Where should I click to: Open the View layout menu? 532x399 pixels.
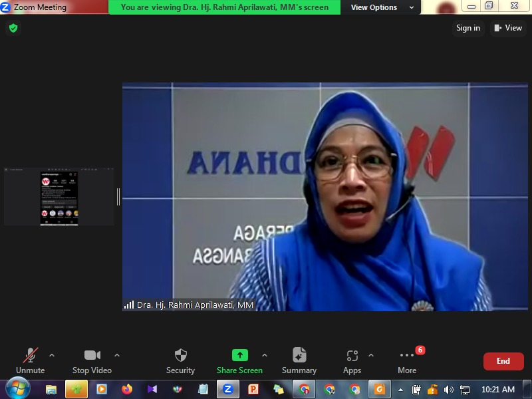(507, 28)
